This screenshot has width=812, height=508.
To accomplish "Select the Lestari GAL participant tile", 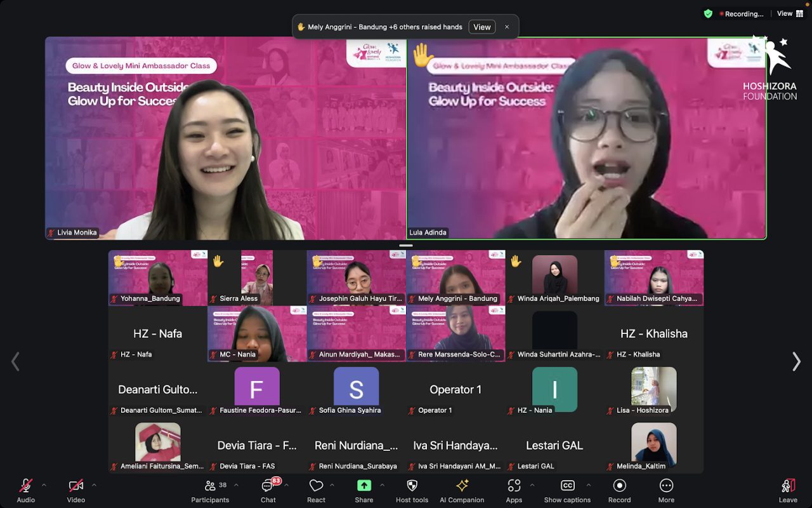I will tap(555, 445).
